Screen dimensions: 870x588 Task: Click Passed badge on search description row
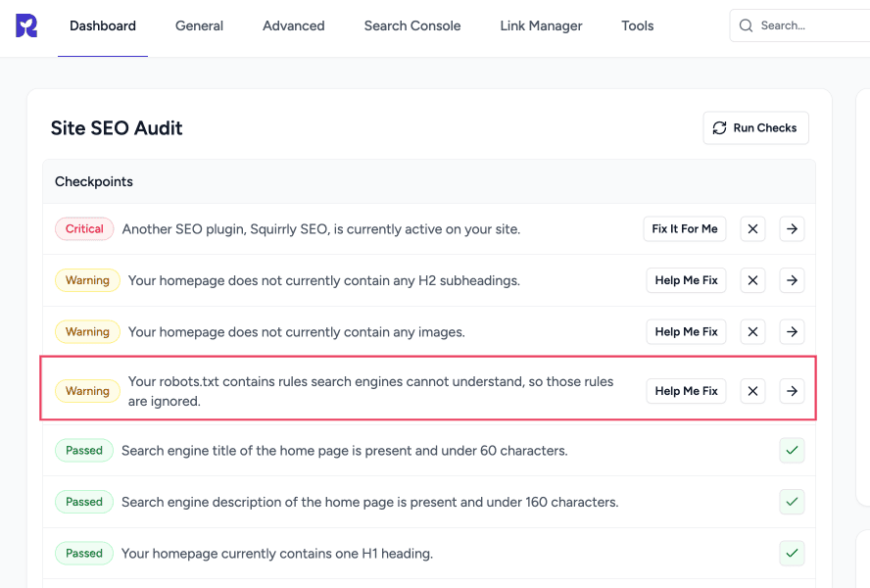tap(84, 502)
